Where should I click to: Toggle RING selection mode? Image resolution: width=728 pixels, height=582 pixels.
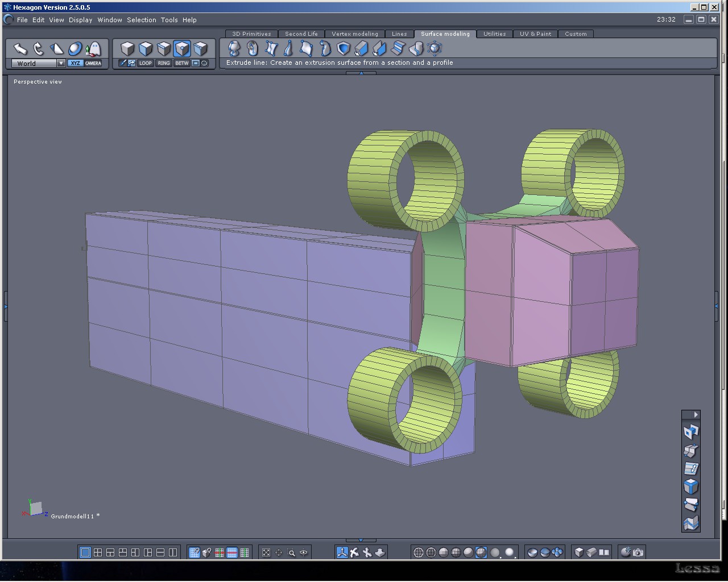pyautogui.click(x=164, y=63)
